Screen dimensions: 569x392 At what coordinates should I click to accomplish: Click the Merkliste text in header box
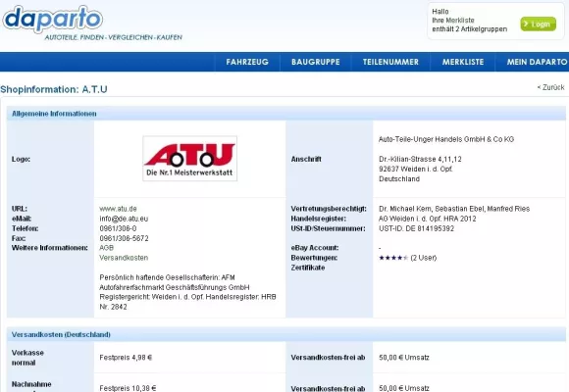click(460, 21)
